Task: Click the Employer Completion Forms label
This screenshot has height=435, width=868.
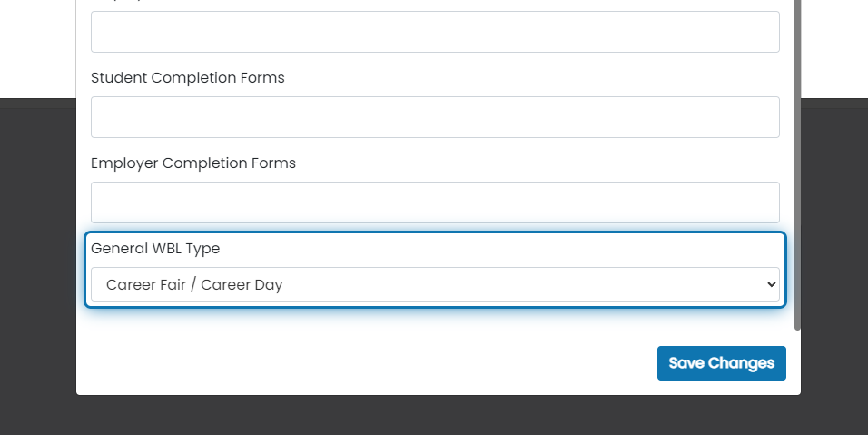Action: tap(193, 163)
